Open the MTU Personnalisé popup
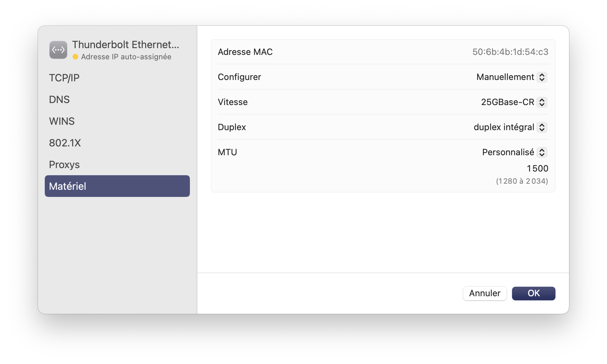This screenshot has height=364, width=607. 514,152
